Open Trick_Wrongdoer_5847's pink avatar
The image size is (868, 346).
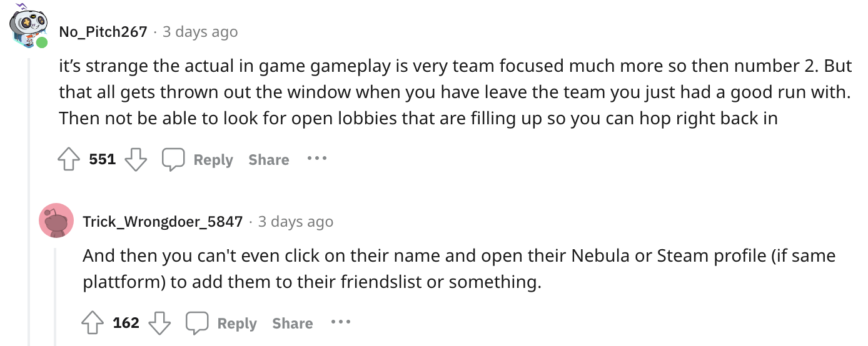click(x=56, y=220)
